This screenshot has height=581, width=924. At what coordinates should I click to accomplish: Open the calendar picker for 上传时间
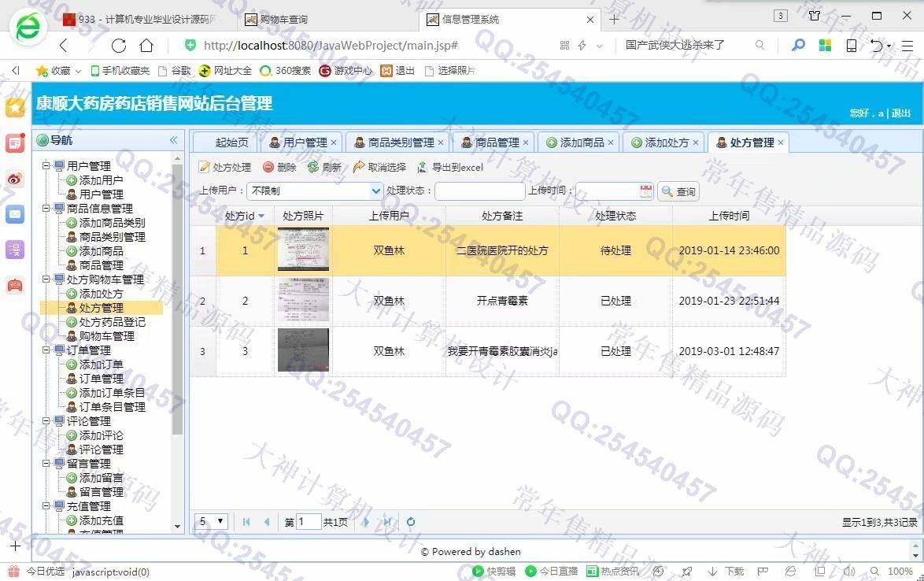pyautogui.click(x=646, y=191)
